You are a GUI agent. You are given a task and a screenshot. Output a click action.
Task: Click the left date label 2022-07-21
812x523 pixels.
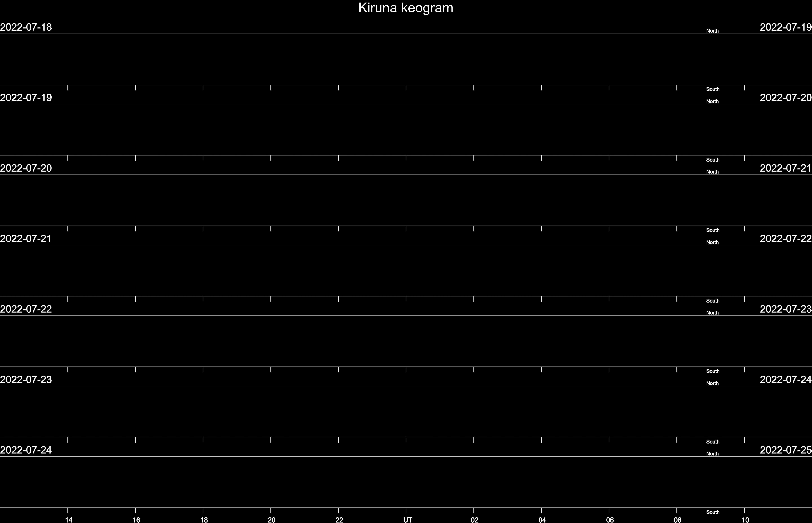click(x=26, y=239)
